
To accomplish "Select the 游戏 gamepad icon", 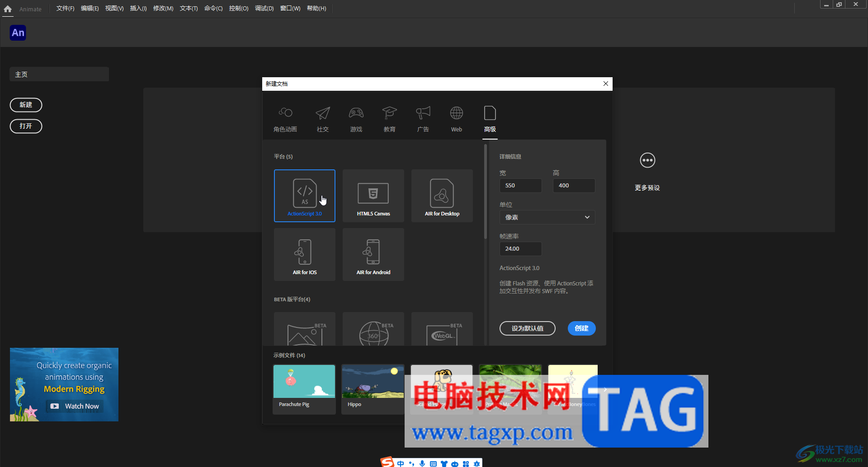I will pyautogui.click(x=356, y=112).
